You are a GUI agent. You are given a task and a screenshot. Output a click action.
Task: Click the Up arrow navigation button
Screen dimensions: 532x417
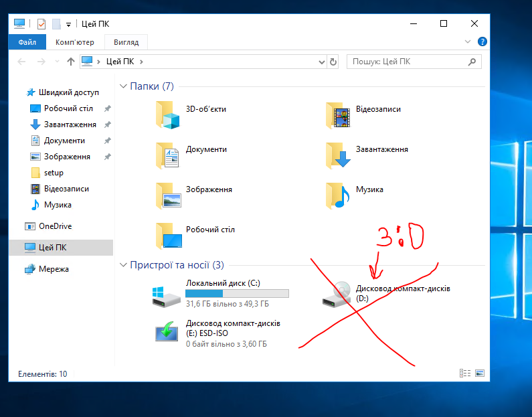pos(71,62)
